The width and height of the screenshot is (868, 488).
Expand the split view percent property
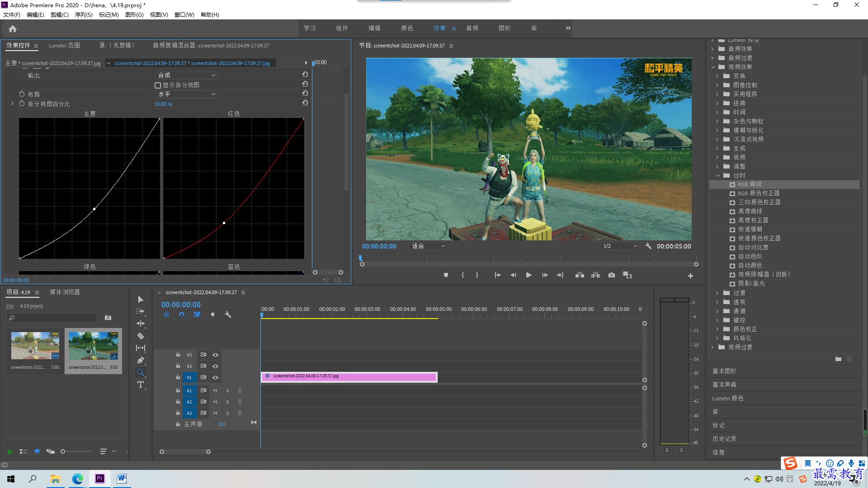pos(12,104)
